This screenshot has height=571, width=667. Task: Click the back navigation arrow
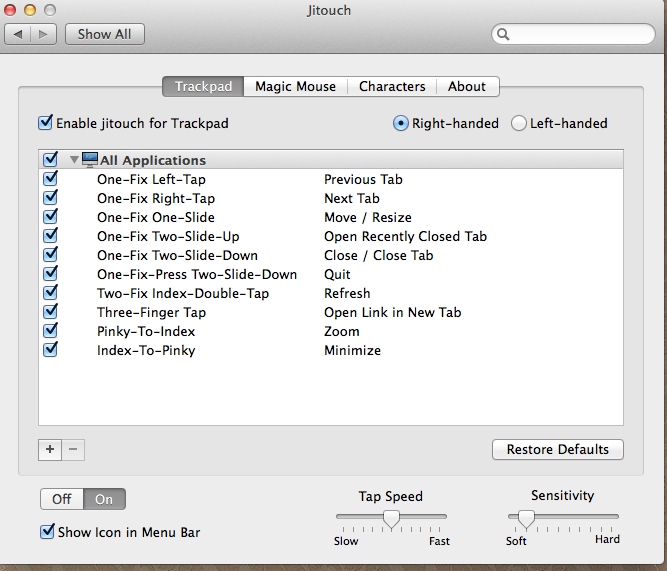18,34
